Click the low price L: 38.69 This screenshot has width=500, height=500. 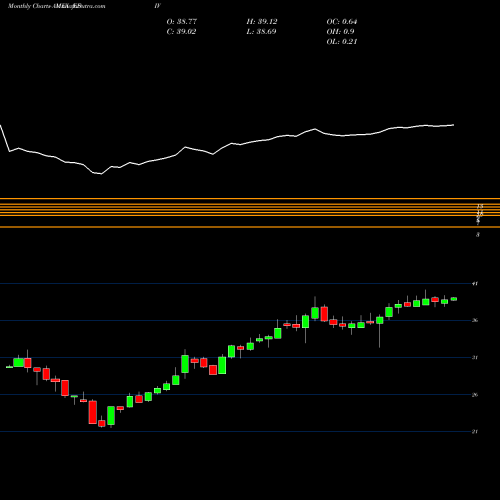[x=261, y=32]
